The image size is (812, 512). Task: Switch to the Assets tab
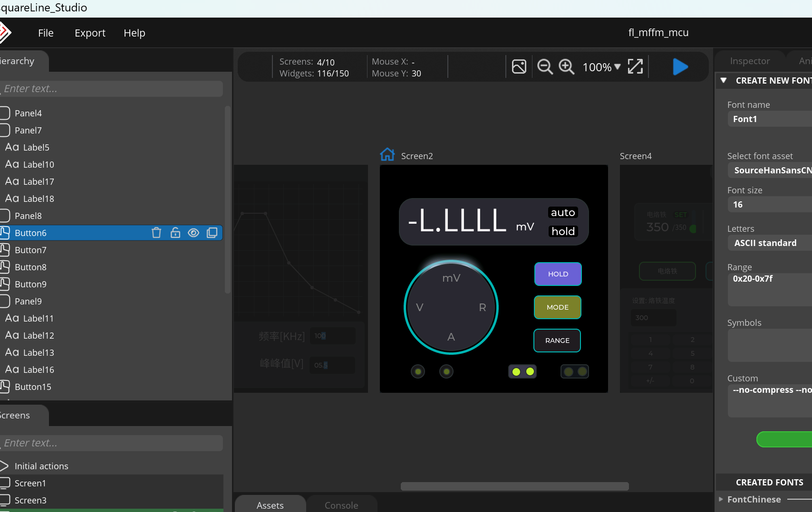[270, 505]
